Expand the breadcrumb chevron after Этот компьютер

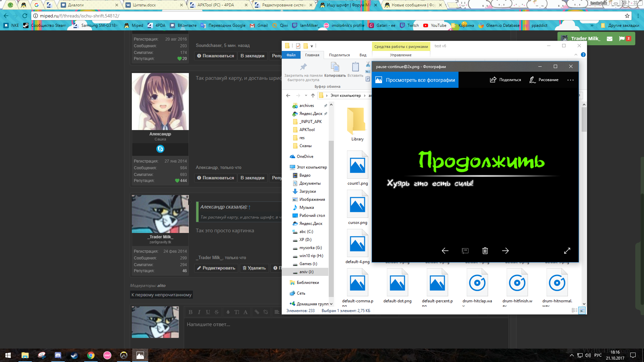(365, 96)
